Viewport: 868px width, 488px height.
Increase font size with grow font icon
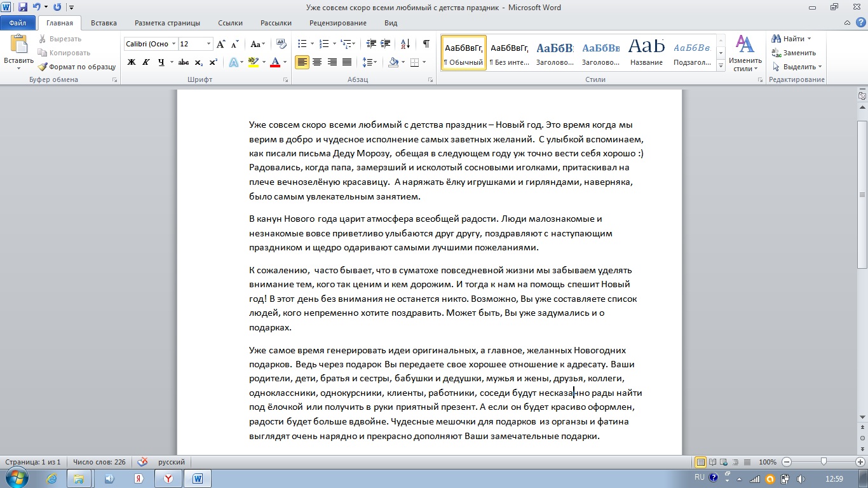tap(221, 44)
